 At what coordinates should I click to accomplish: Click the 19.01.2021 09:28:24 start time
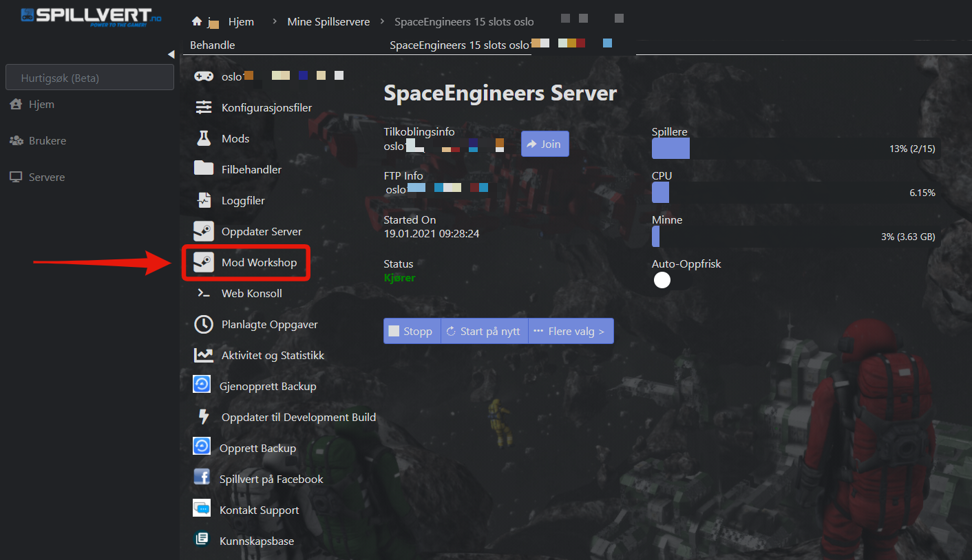pyautogui.click(x=431, y=234)
